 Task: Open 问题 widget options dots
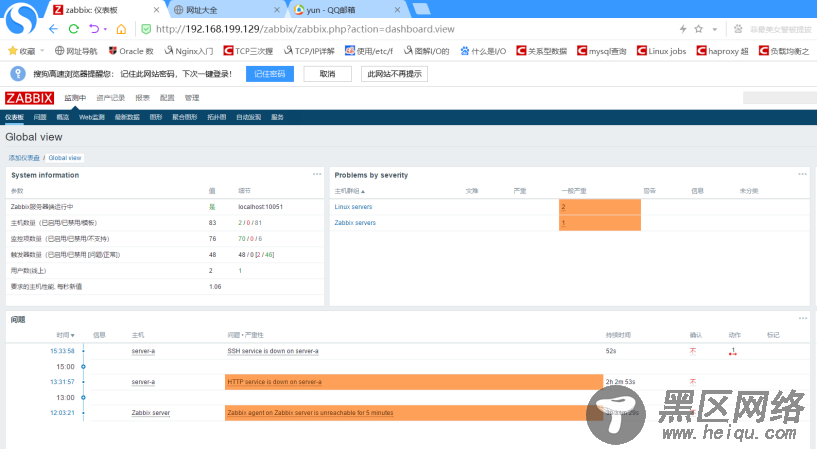click(802, 318)
